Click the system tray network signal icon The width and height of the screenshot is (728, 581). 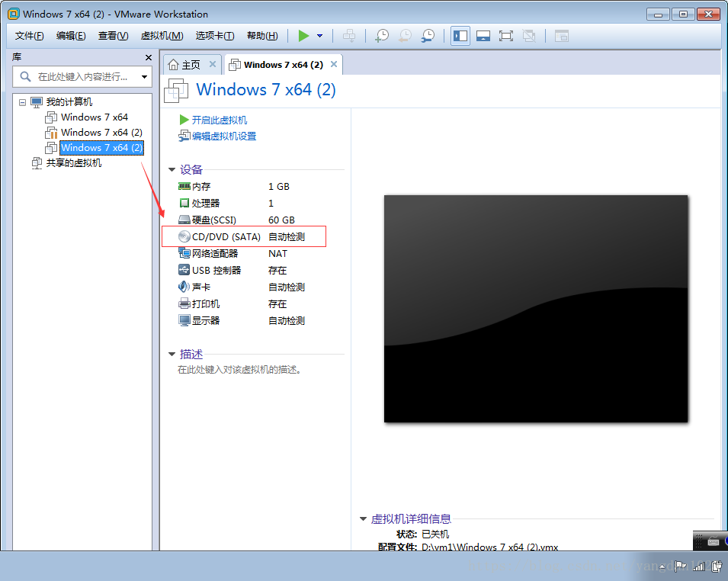point(699,566)
